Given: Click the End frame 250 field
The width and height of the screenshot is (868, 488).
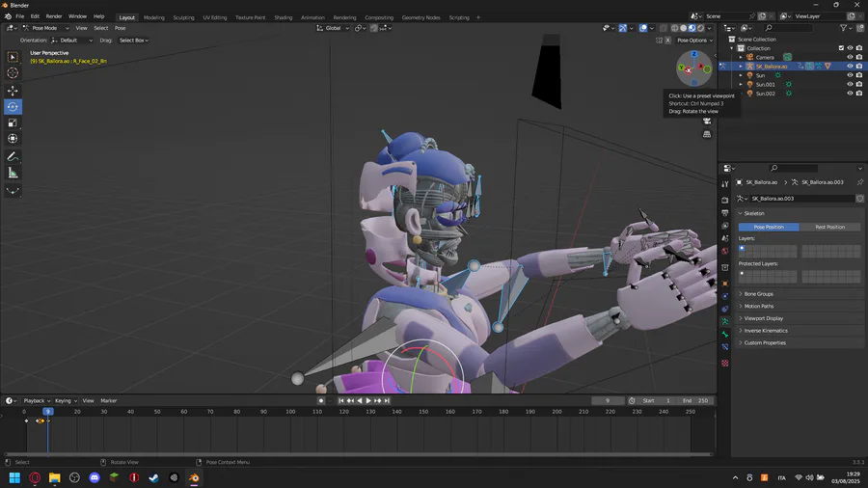Looking at the screenshot, I should 695,400.
